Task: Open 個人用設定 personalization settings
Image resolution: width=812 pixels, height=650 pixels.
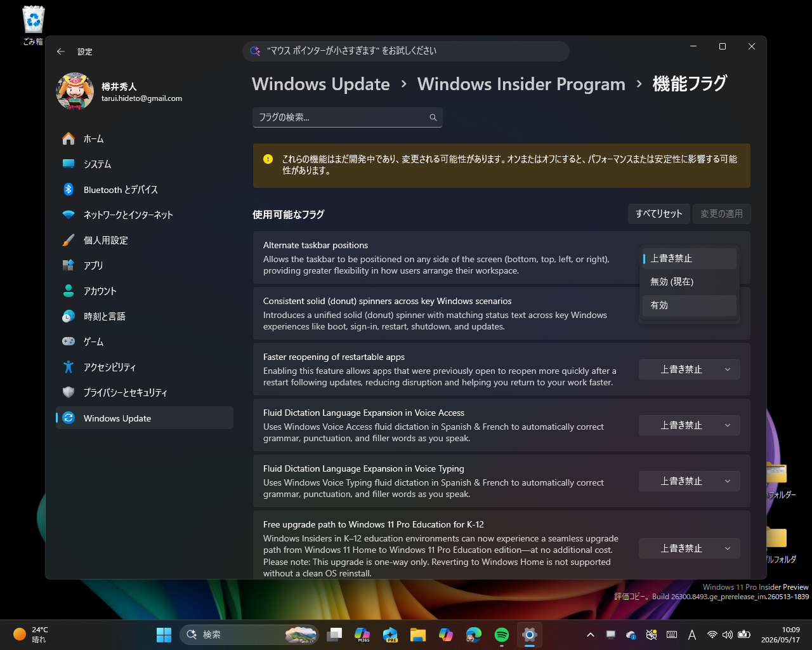Action: [145, 240]
